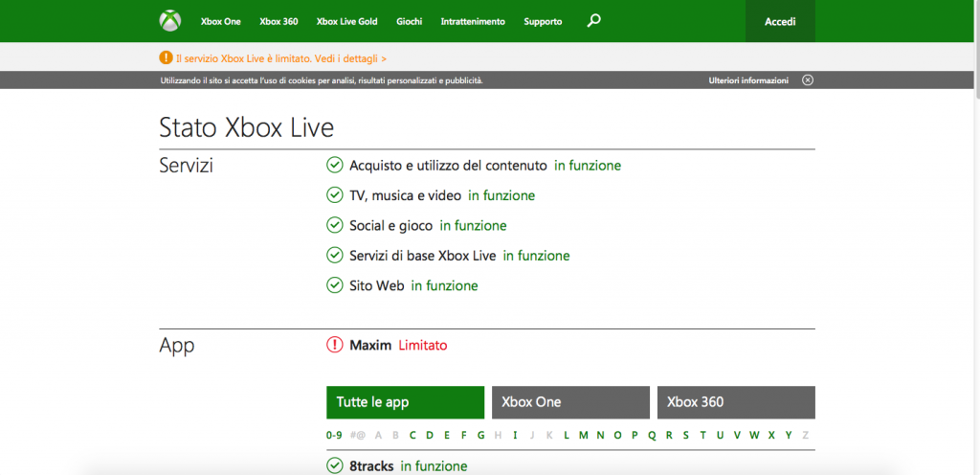Jump to apps starting with Y
The image size is (980, 475).
tap(789, 436)
